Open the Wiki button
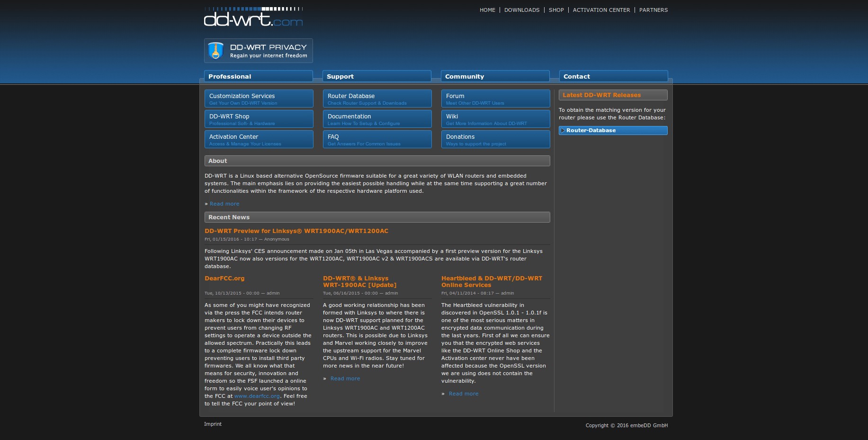The image size is (868, 440). pyautogui.click(x=495, y=119)
